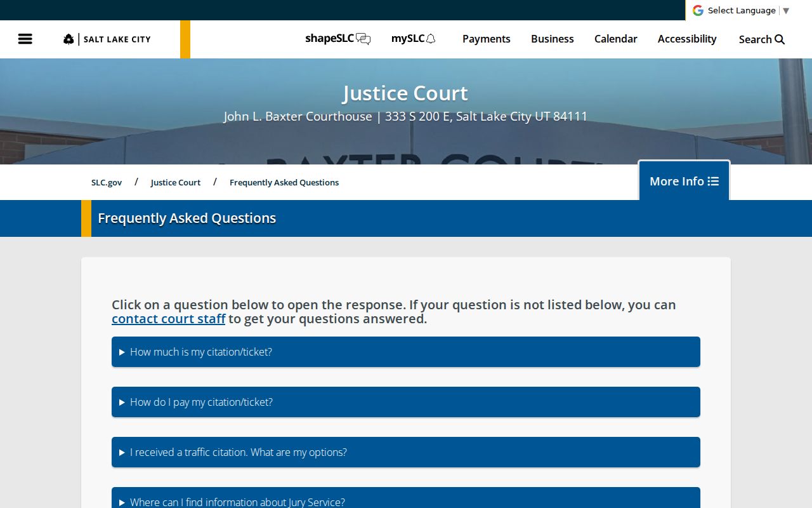This screenshot has width=812, height=508.
Task: Click the Salt Lake City logo
Action: pos(107,39)
